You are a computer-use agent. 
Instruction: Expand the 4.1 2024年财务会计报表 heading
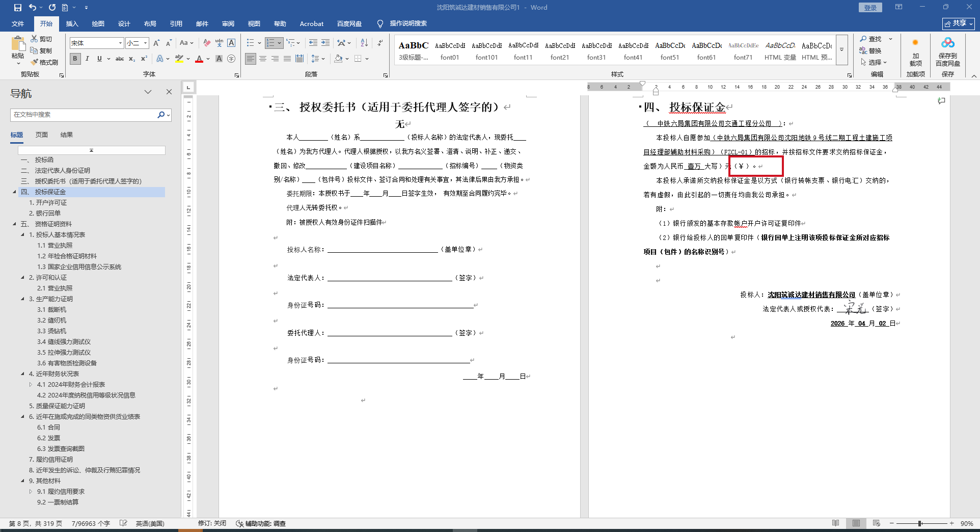point(31,385)
